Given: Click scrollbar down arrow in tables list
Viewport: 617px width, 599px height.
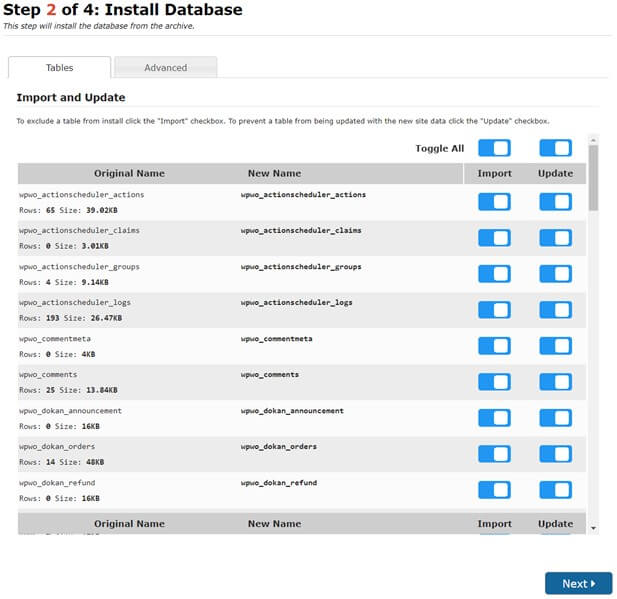Looking at the screenshot, I should tap(593, 527).
